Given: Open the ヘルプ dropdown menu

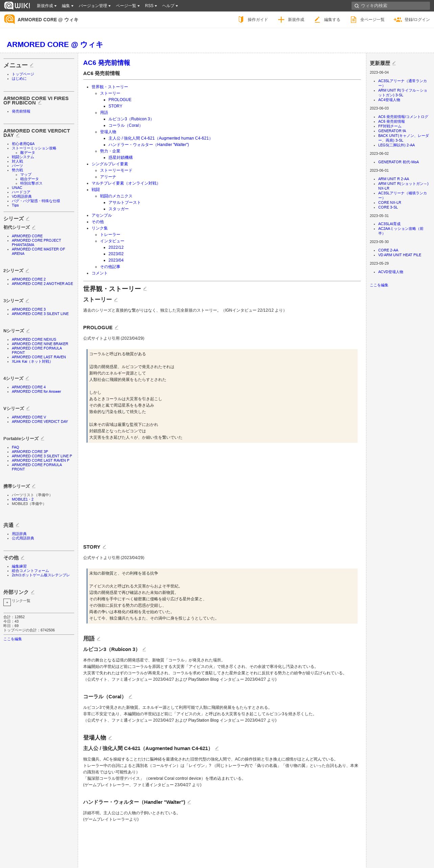Looking at the screenshot, I should [x=170, y=6].
